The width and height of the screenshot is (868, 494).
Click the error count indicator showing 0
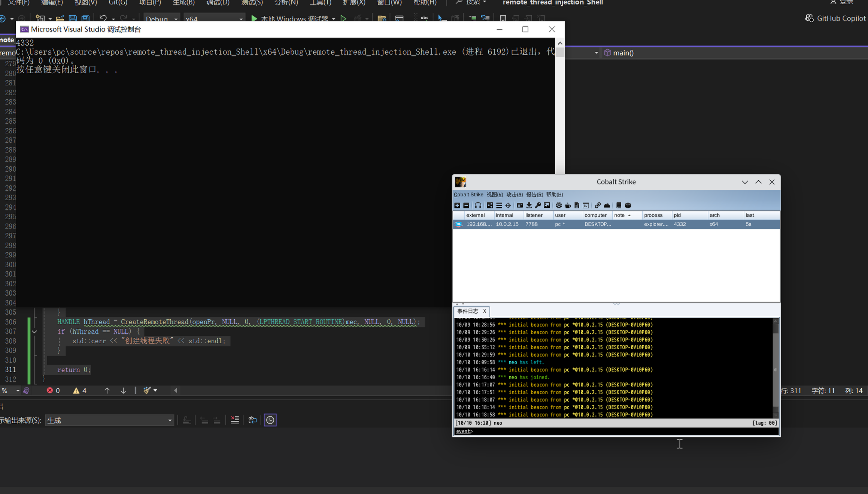click(53, 391)
